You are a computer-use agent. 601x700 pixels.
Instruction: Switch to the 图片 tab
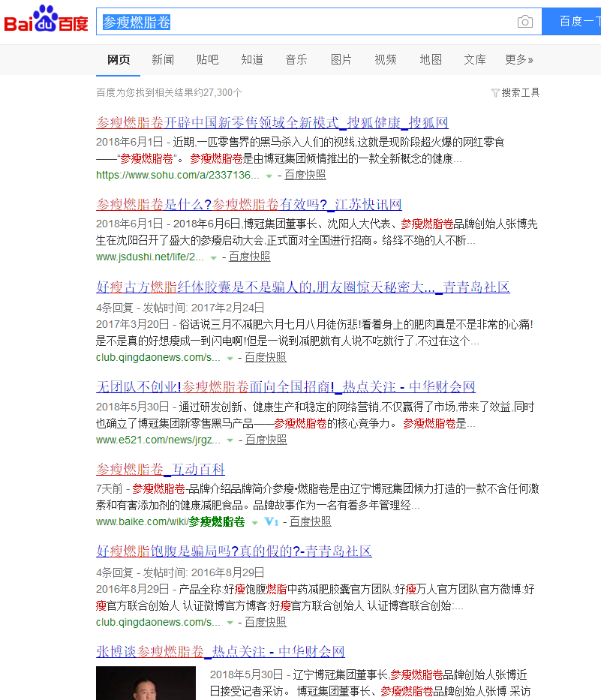coord(341,59)
